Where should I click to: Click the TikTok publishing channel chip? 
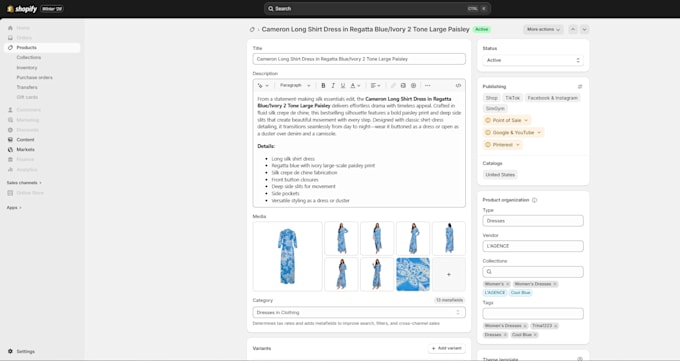512,98
